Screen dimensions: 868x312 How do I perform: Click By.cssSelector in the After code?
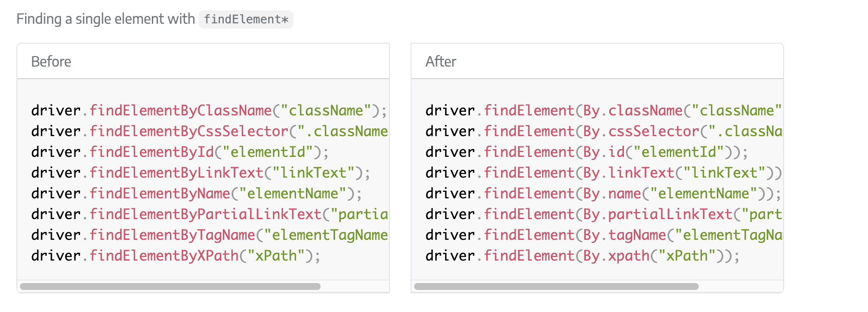641,131
